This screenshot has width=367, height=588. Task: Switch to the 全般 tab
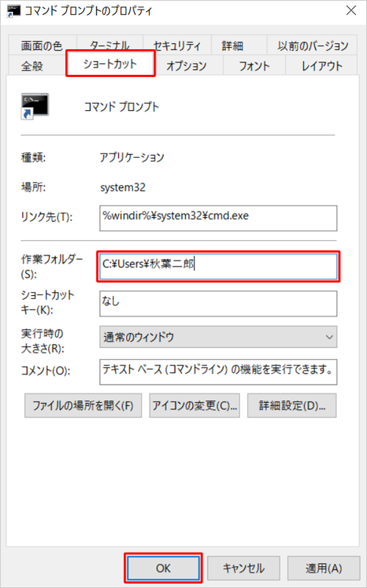[32, 66]
